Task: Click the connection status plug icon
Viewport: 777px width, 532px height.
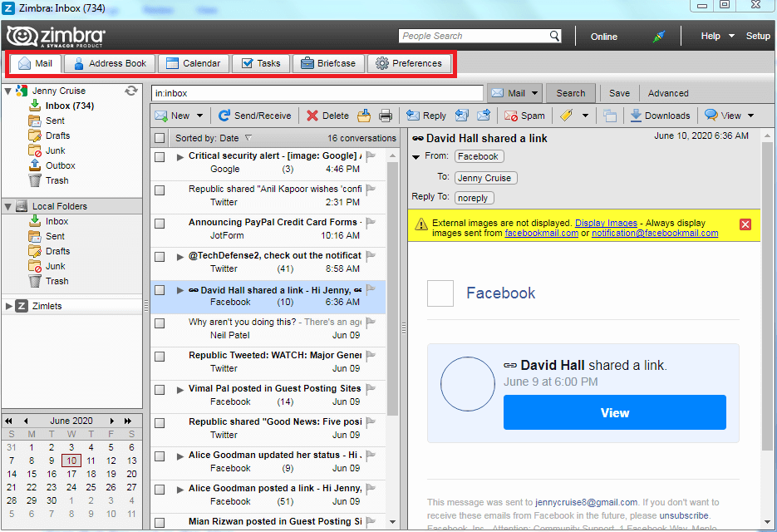Action: [x=658, y=37]
